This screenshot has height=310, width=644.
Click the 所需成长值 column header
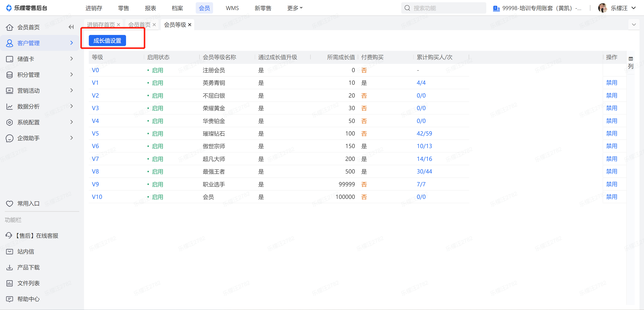pyautogui.click(x=341, y=57)
